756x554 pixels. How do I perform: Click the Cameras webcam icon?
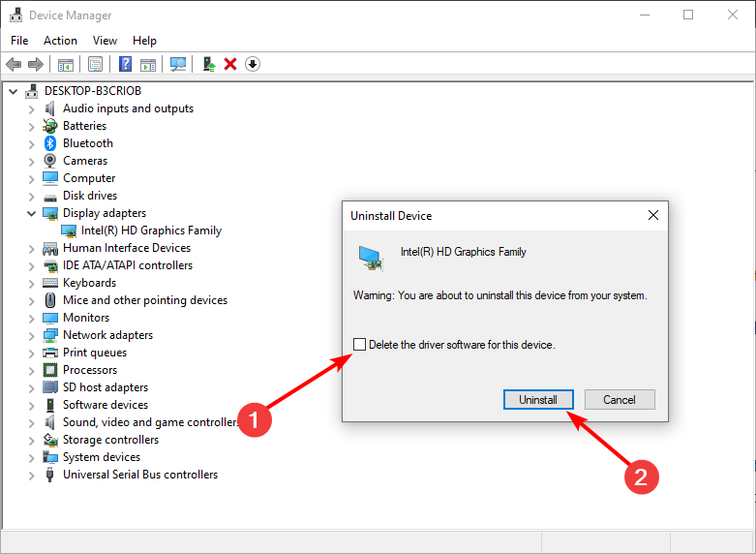coord(49,161)
